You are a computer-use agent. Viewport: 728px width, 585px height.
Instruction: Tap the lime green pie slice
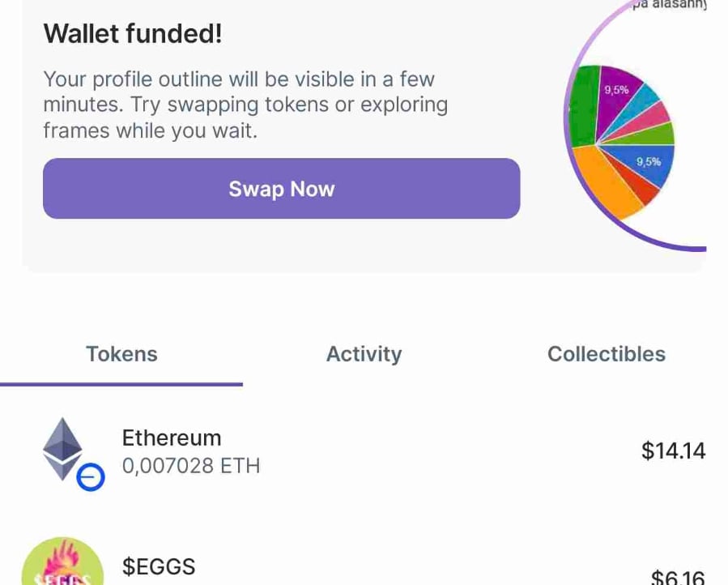pyautogui.click(x=656, y=134)
